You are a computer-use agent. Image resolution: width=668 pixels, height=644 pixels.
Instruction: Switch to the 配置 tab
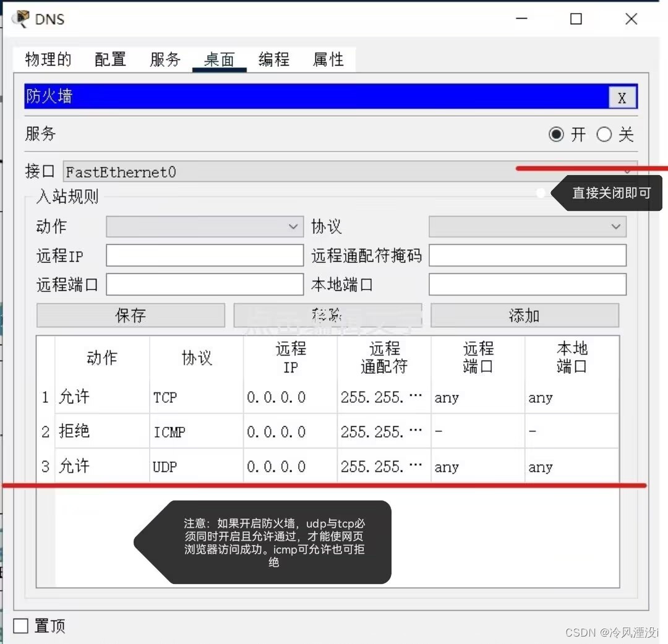(x=109, y=59)
